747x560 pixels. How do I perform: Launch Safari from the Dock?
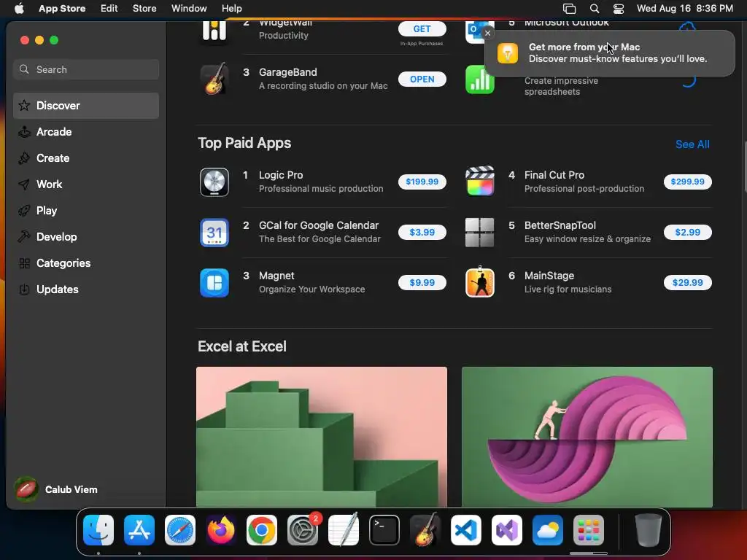click(x=180, y=530)
